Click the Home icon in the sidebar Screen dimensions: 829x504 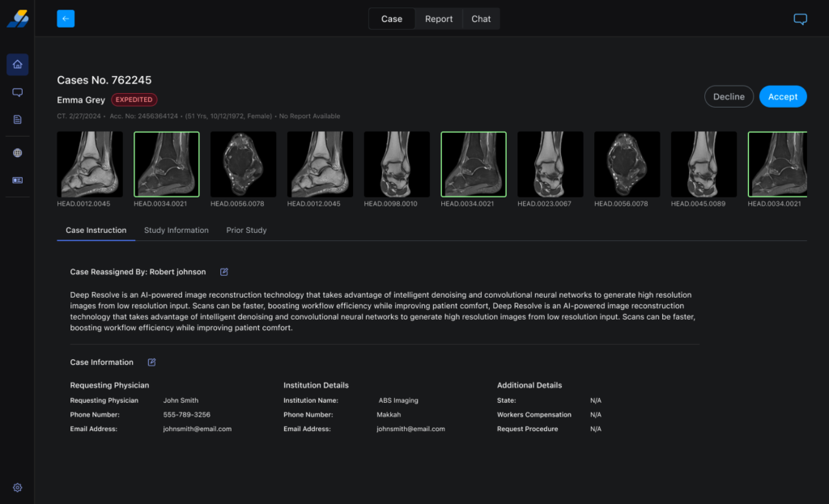pos(17,65)
